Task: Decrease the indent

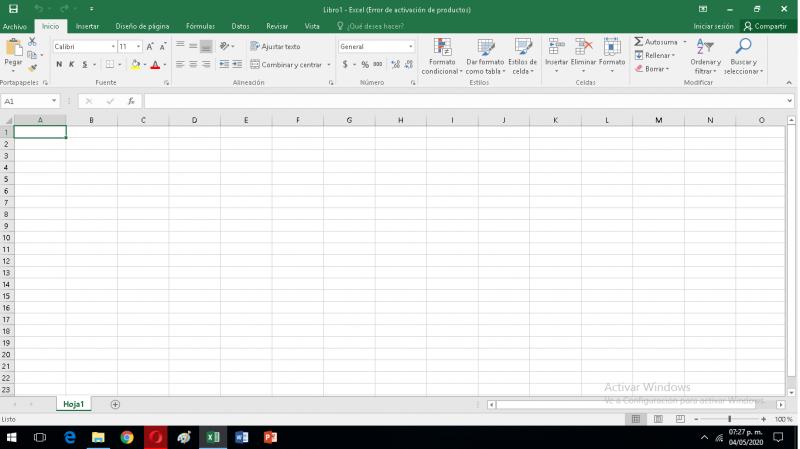Action: point(223,64)
